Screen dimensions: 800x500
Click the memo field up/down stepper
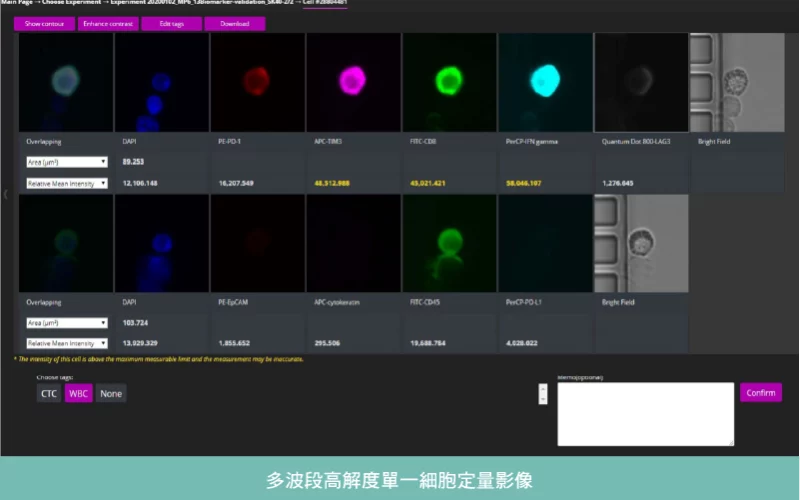[x=543, y=394]
